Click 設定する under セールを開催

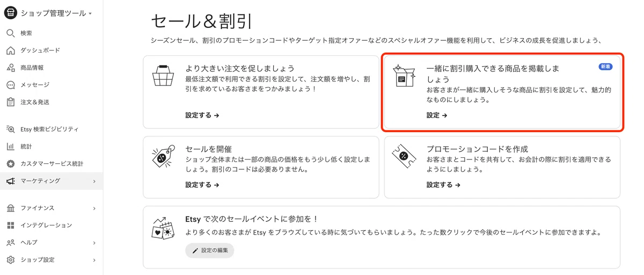tap(202, 185)
